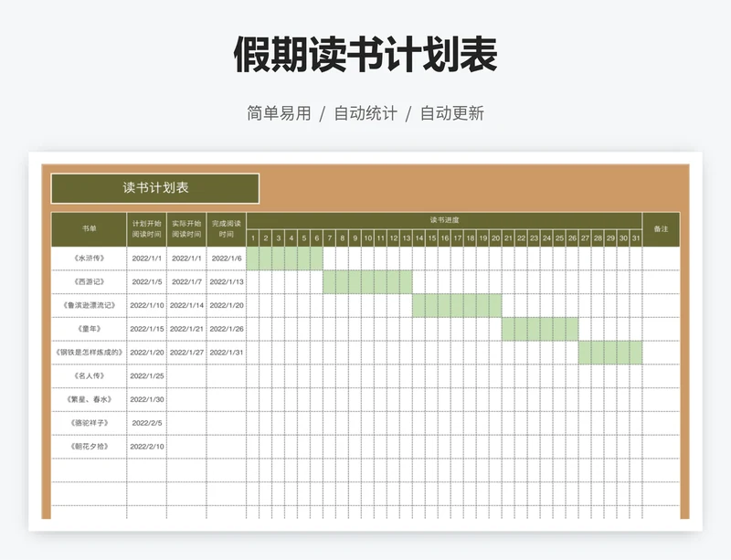Click the green progress bar for 《童年》
This screenshot has height=560, width=731.
pyautogui.click(x=539, y=329)
